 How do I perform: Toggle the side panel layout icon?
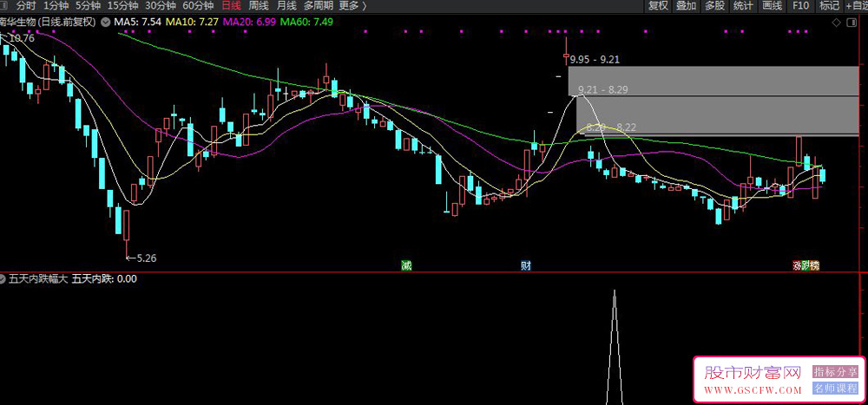851,23
